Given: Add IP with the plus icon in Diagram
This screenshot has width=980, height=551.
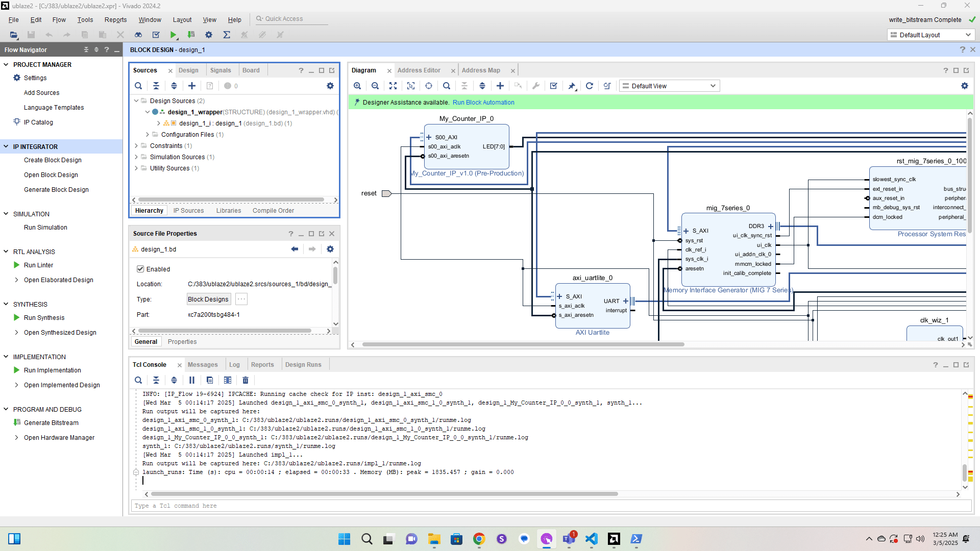Looking at the screenshot, I should click(x=500, y=85).
